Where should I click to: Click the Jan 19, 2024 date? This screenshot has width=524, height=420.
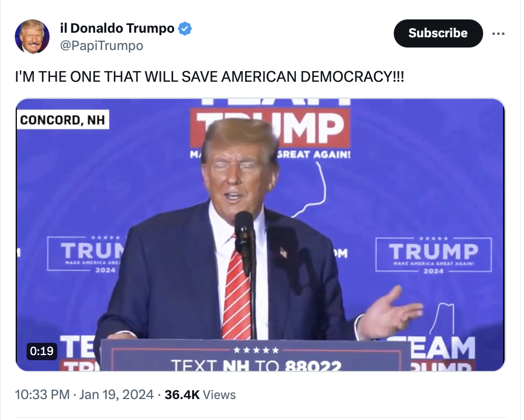coord(116,394)
